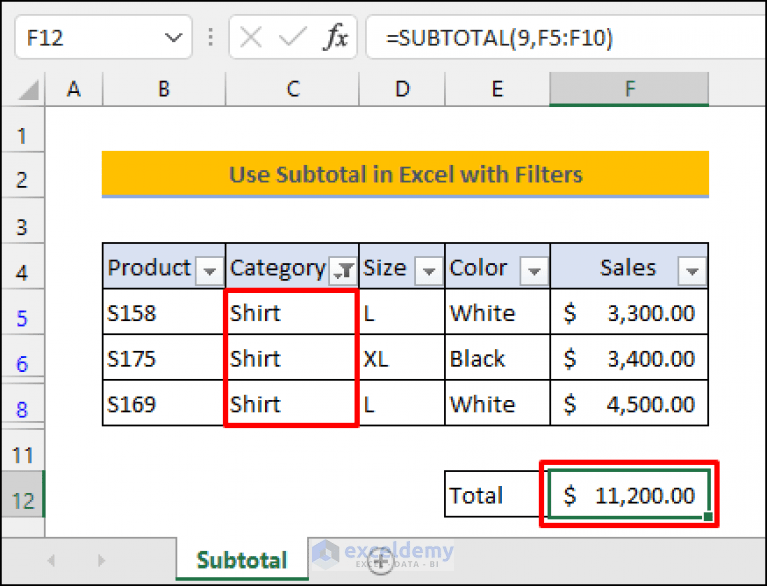
Task: Select column D header
Action: pyautogui.click(x=402, y=89)
